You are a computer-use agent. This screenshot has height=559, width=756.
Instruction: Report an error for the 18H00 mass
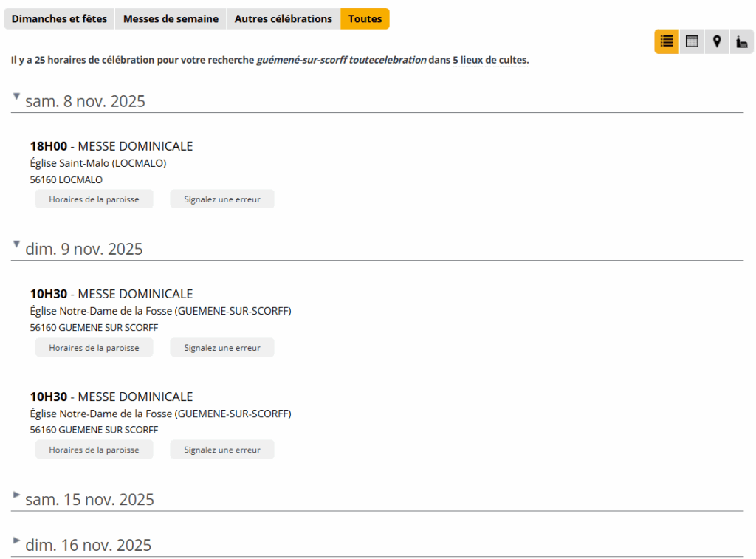pos(221,199)
